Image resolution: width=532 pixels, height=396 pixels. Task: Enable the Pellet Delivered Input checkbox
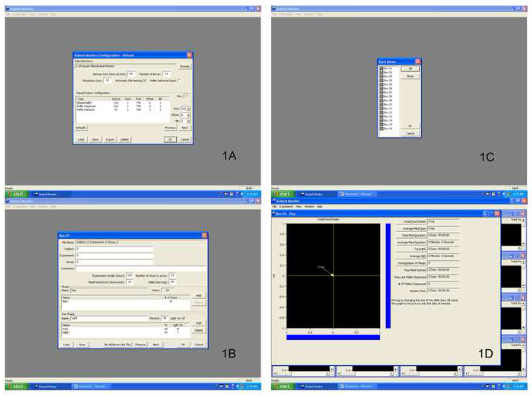pyautogui.click(x=179, y=81)
